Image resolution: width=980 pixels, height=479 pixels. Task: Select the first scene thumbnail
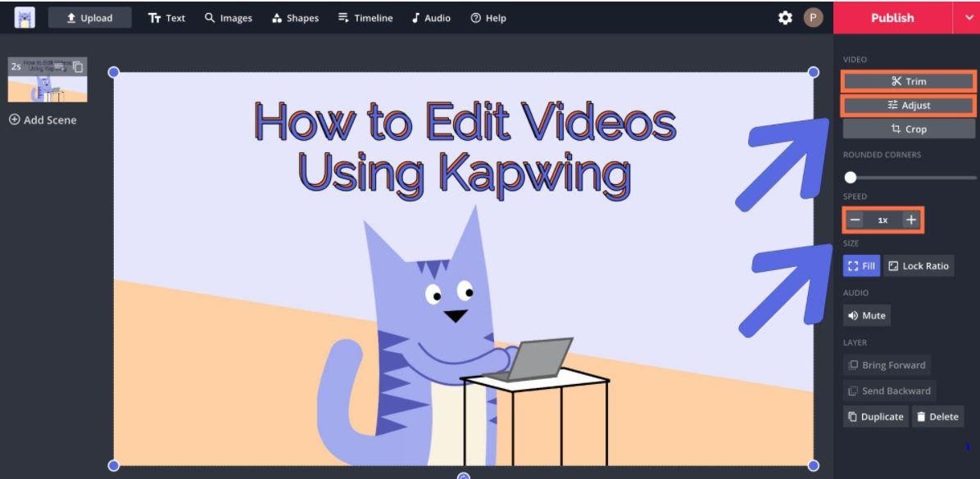pos(48,80)
